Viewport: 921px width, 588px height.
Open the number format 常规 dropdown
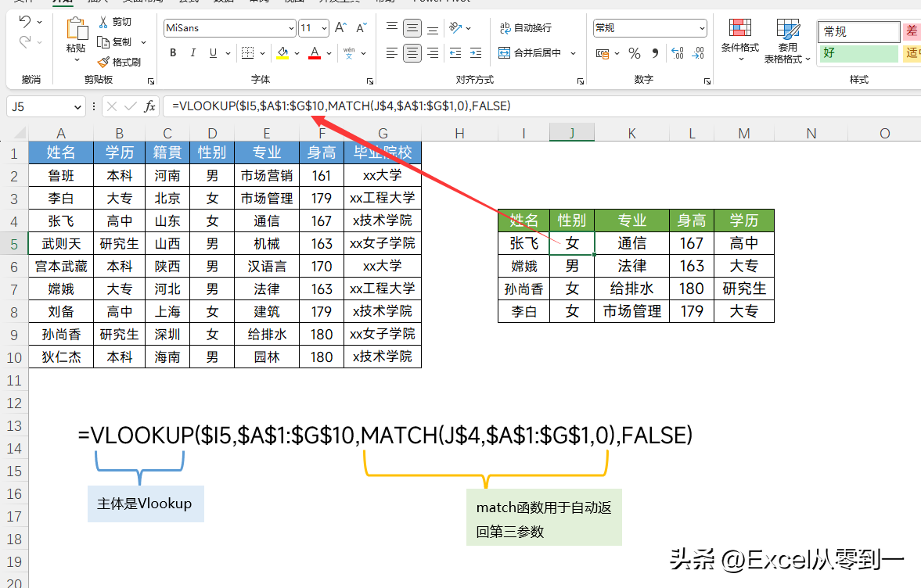(x=702, y=27)
